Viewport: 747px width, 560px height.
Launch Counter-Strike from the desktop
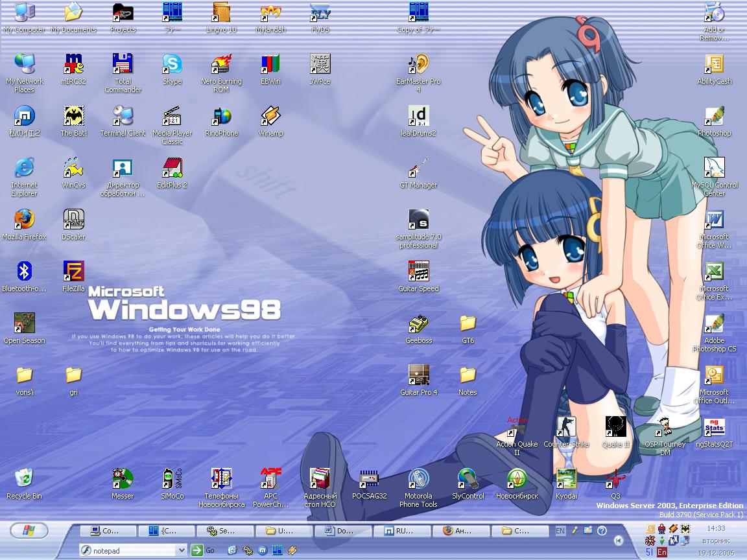point(566,428)
